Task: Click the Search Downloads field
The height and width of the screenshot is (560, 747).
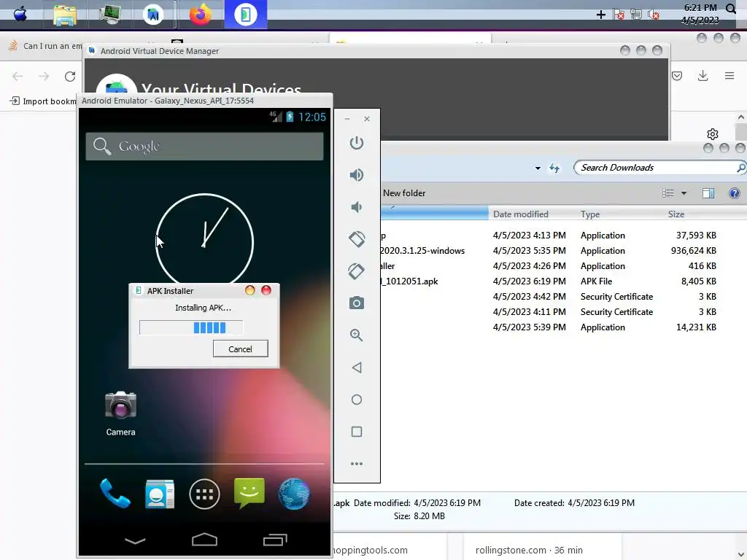Action: pos(657,168)
